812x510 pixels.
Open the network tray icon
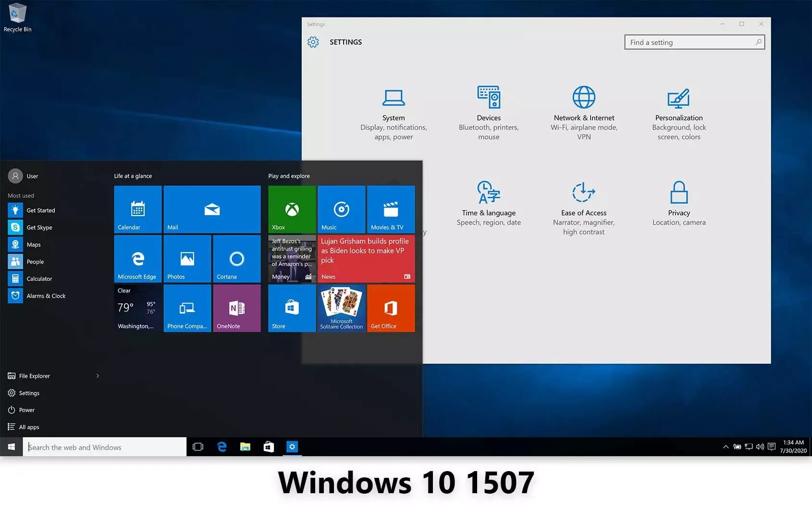click(749, 447)
